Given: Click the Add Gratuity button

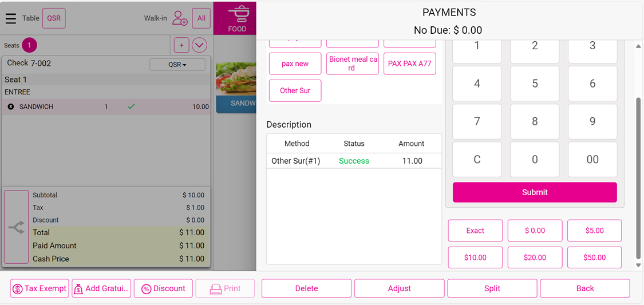Looking at the screenshot, I should [101, 288].
